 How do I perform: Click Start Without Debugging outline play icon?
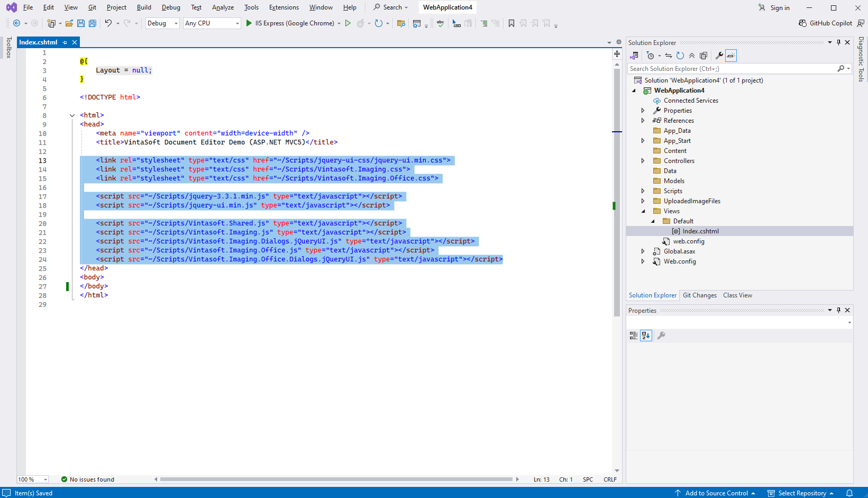click(x=348, y=23)
